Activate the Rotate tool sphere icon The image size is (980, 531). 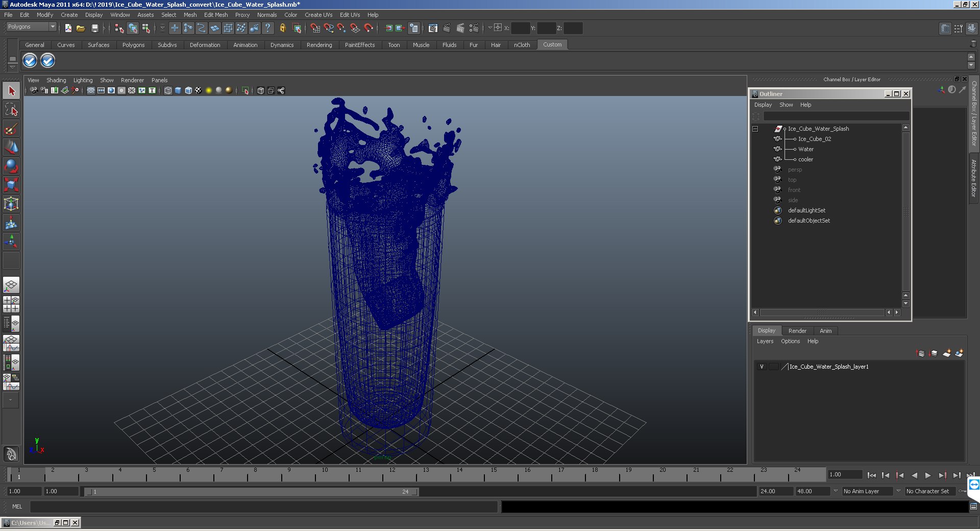point(11,166)
